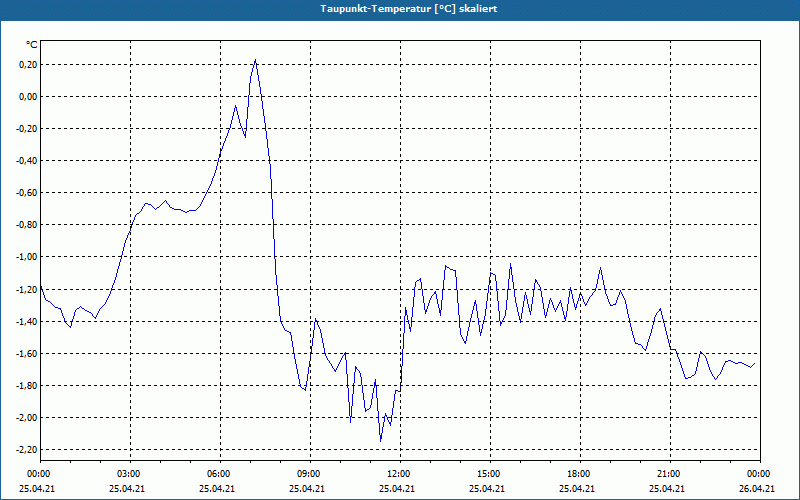
Task: Click the 25.04.21 date beneath 21:00
Action: 667,488
